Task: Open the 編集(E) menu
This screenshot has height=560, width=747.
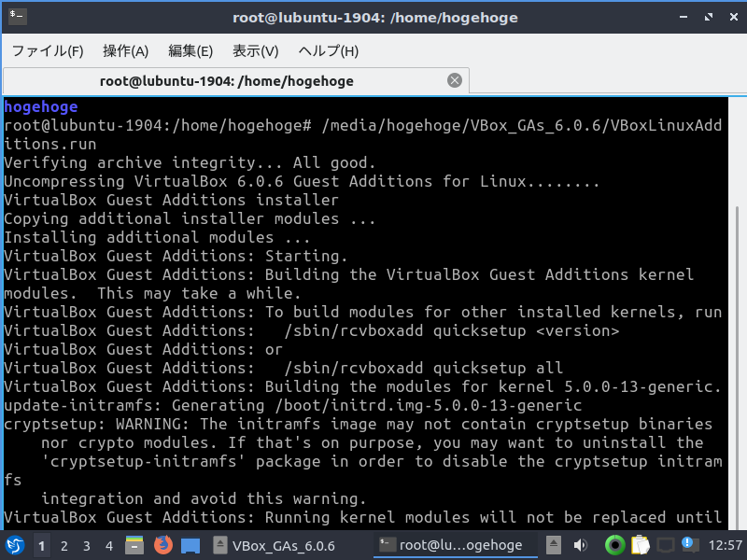Action: click(x=190, y=50)
